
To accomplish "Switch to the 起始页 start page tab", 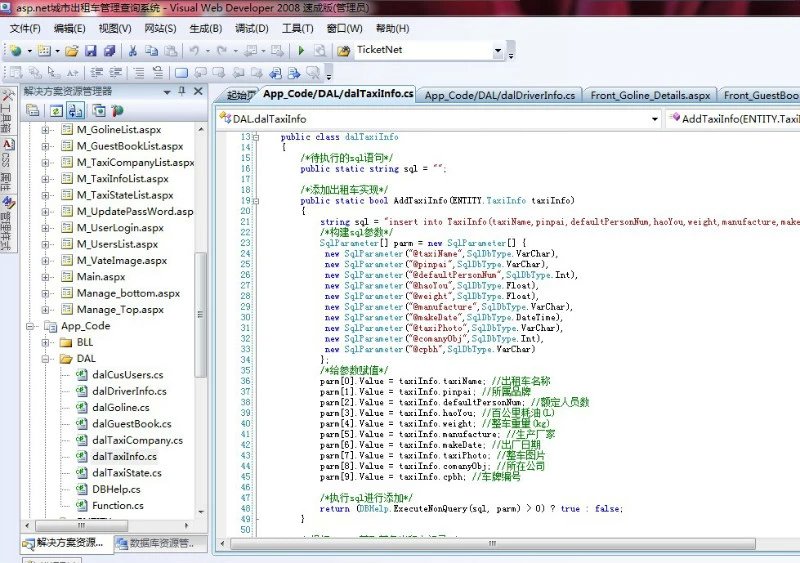I will [240, 95].
